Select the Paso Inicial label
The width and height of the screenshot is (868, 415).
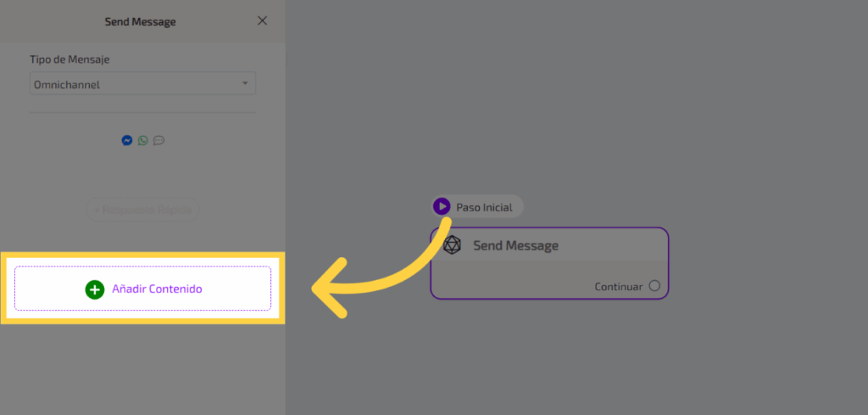coord(484,207)
